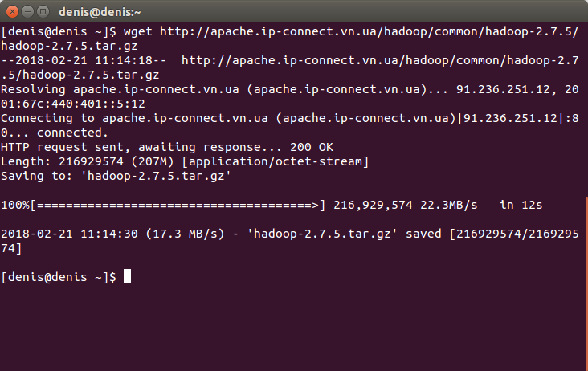Click the last [denis@denis ~]$ prompt

click(x=59, y=277)
